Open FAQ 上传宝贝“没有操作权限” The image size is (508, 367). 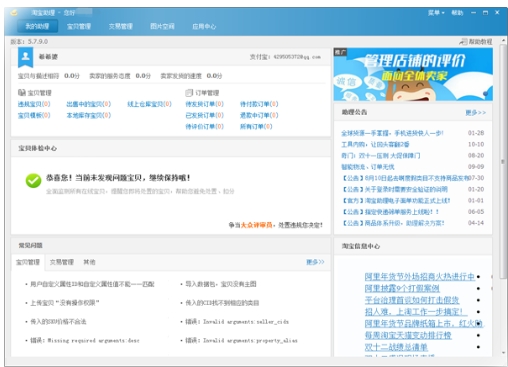(x=65, y=303)
